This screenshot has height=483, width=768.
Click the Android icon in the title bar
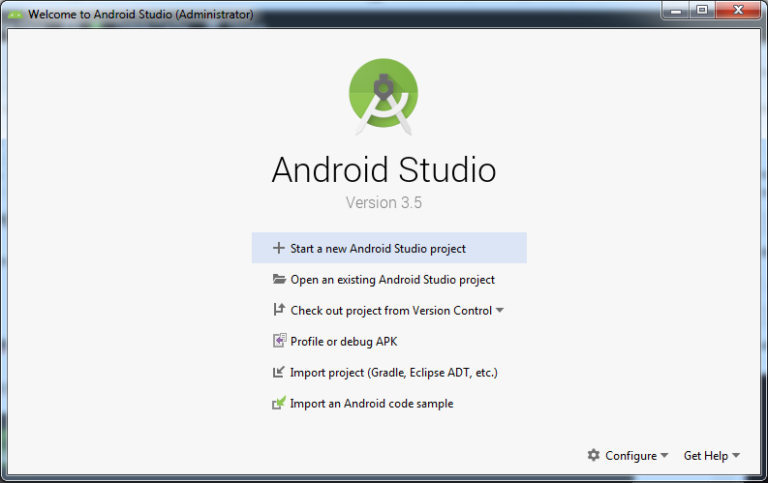[x=15, y=15]
